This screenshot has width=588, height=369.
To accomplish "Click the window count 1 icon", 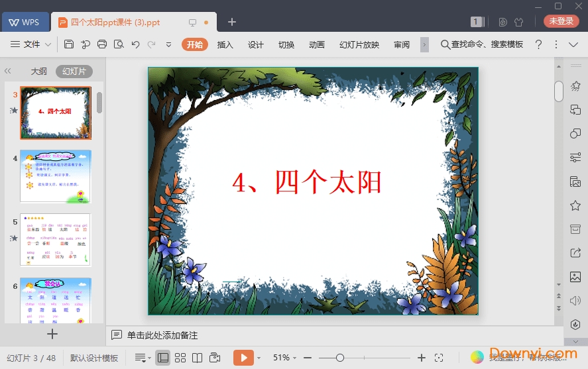I will click(x=477, y=22).
